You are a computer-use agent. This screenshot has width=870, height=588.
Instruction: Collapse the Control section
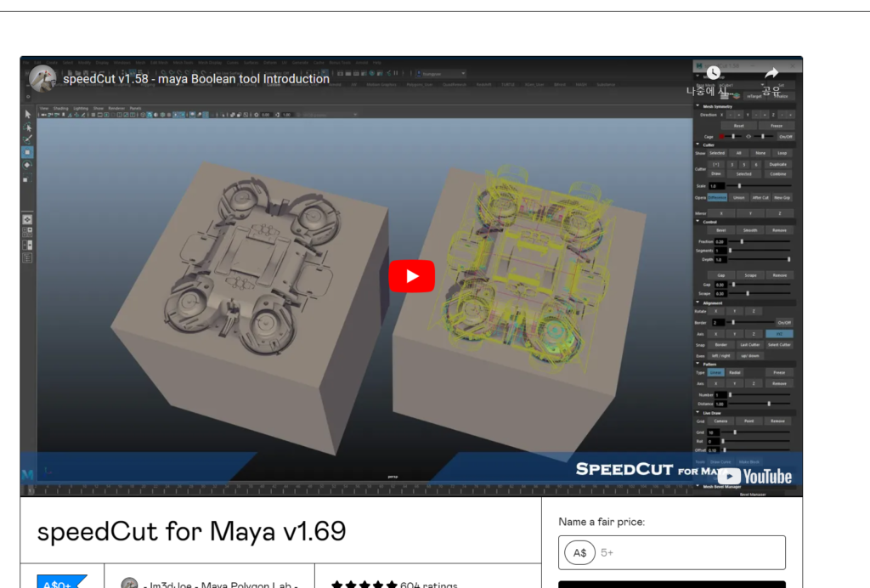[698, 221]
